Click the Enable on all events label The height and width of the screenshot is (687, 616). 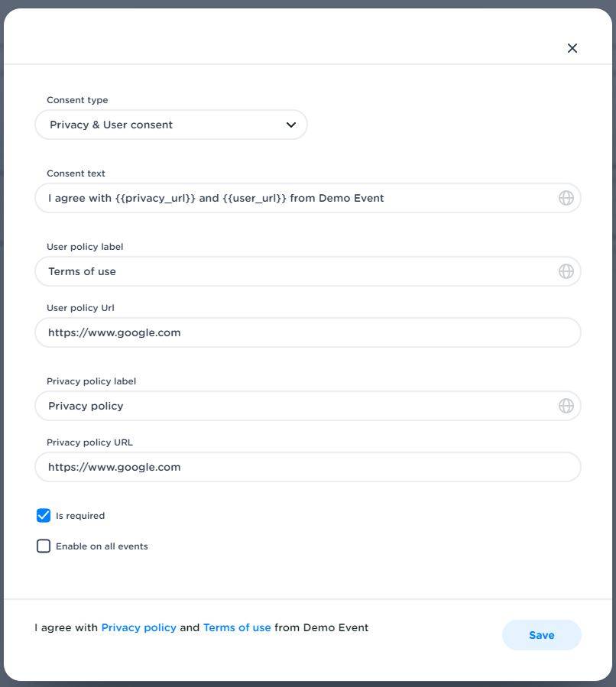102,546
